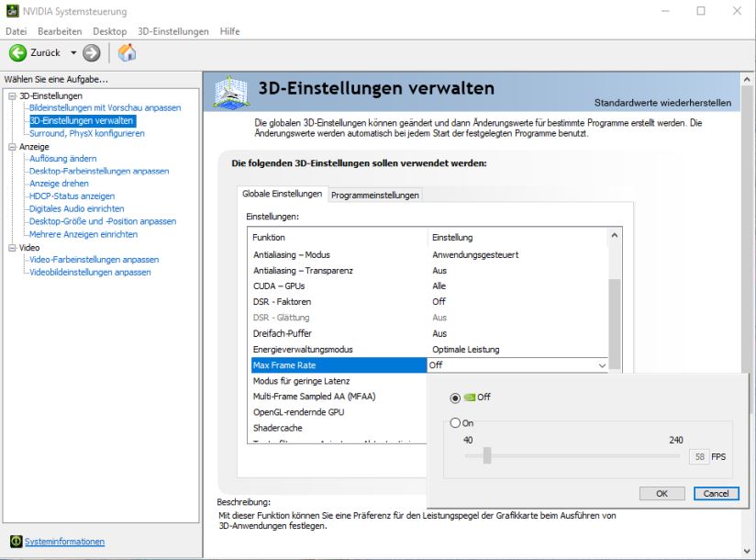Click the Einstellung column header
756x560 pixels.
tap(517, 238)
